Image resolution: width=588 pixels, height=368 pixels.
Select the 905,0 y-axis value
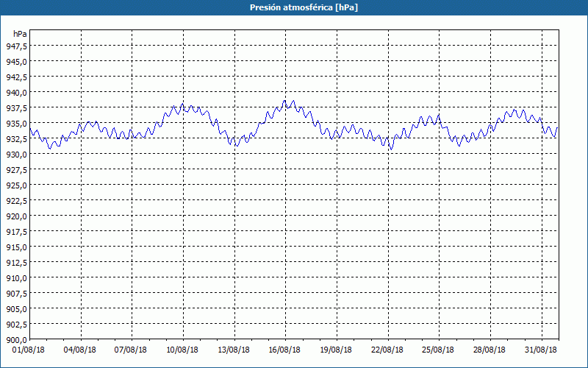16,308
